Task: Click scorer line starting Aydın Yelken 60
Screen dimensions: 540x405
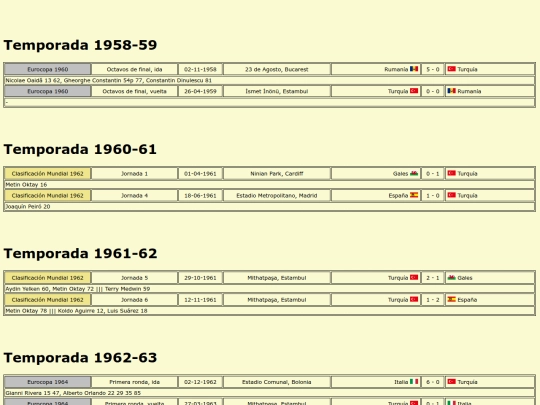Action: pos(269,289)
